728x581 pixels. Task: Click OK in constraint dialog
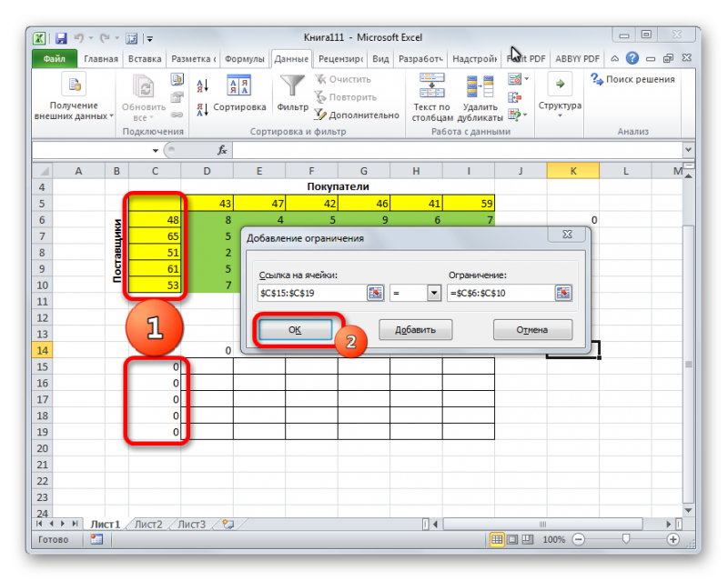coord(295,330)
